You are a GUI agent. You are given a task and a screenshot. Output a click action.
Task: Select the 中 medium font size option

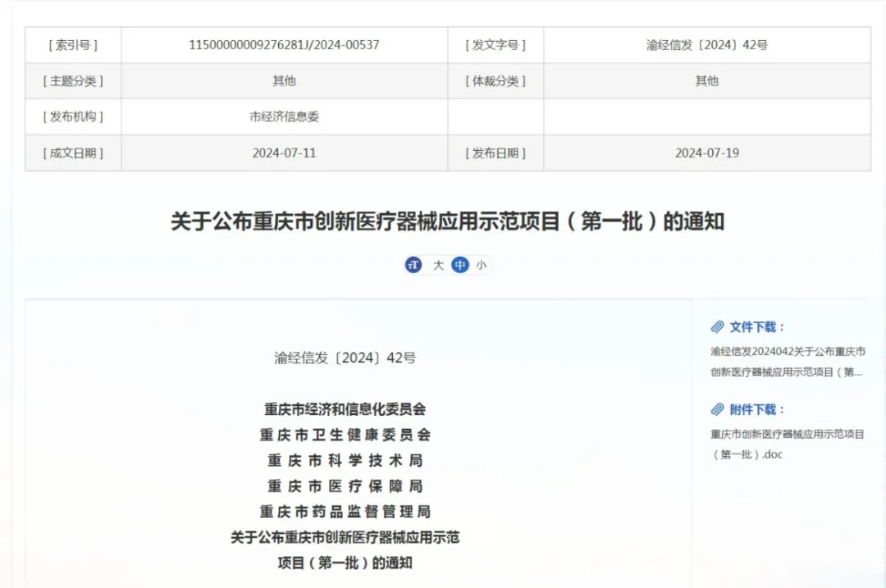point(460,265)
